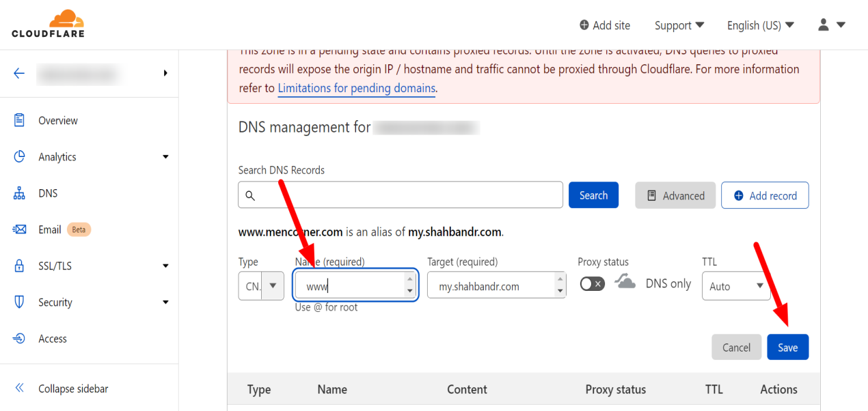Expand the SSL/TLS submenu arrow

[x=165, y=266]
